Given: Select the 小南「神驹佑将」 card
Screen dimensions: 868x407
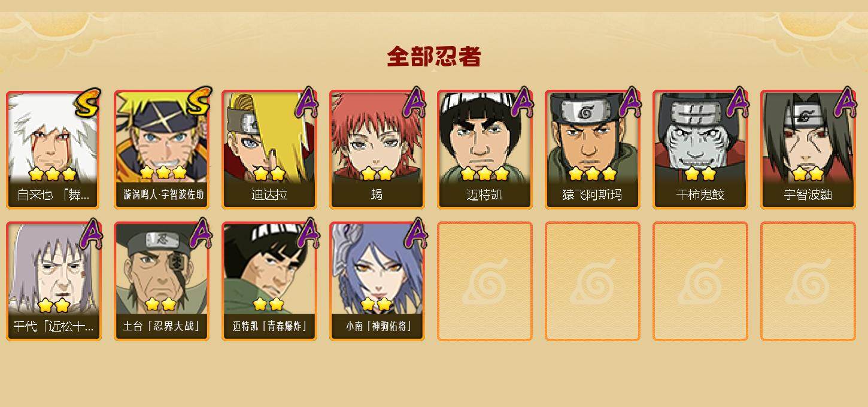Looking at the screenshot, I should pyautogui.click(x=377, y=281).
